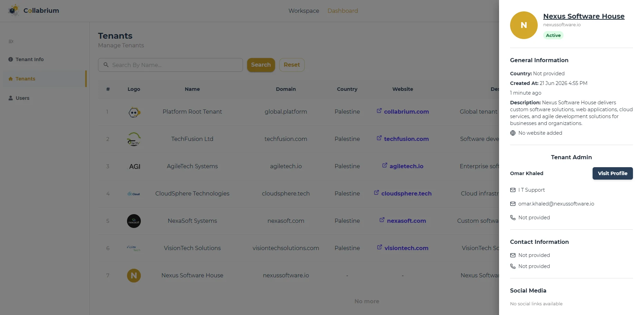Click Visit Profile for Omar Khaled
The image size is (644, 315).
point(613,173)
